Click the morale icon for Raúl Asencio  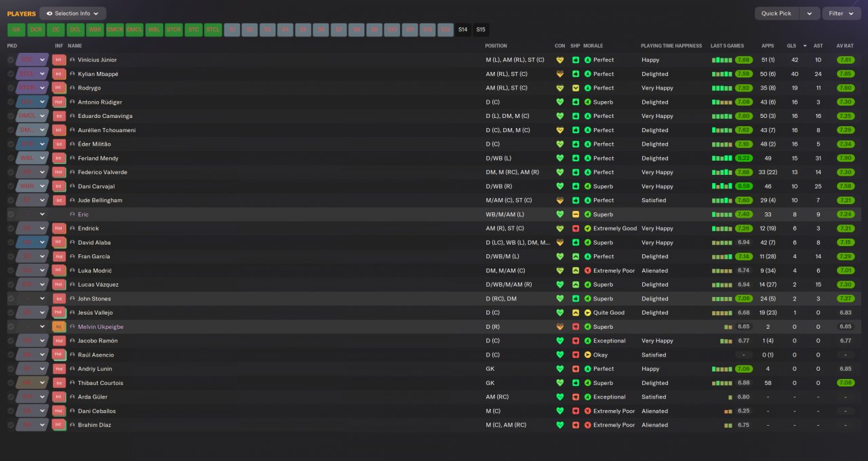587,355
